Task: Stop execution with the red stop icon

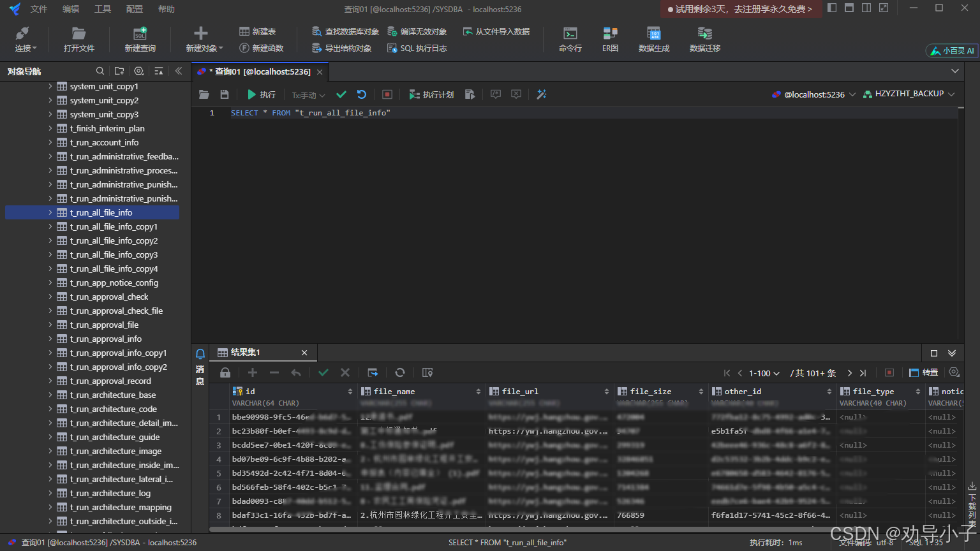Action: (387, 94)
